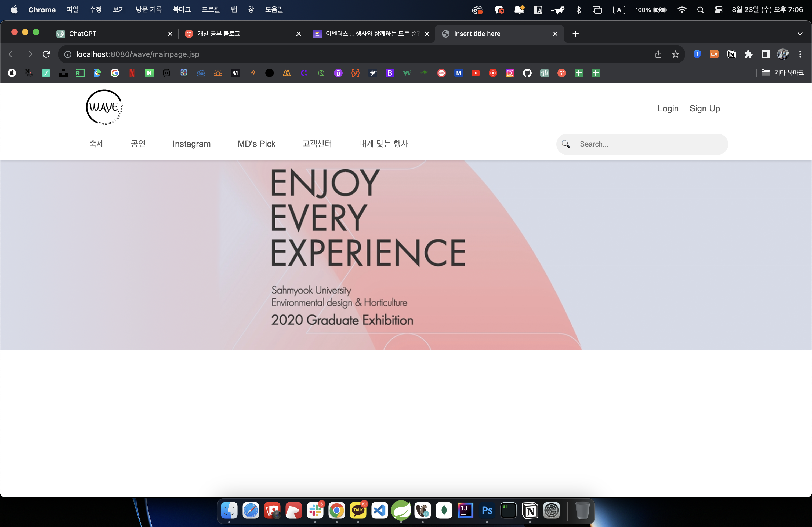Click the search magnifier icon
This screenshot has width=812, height=527.
566,144
